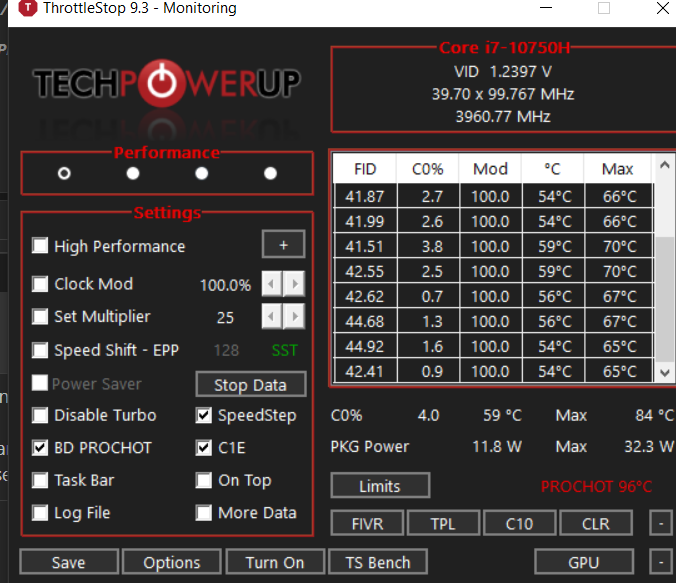Open the FIVR settings

pos(367,523)
